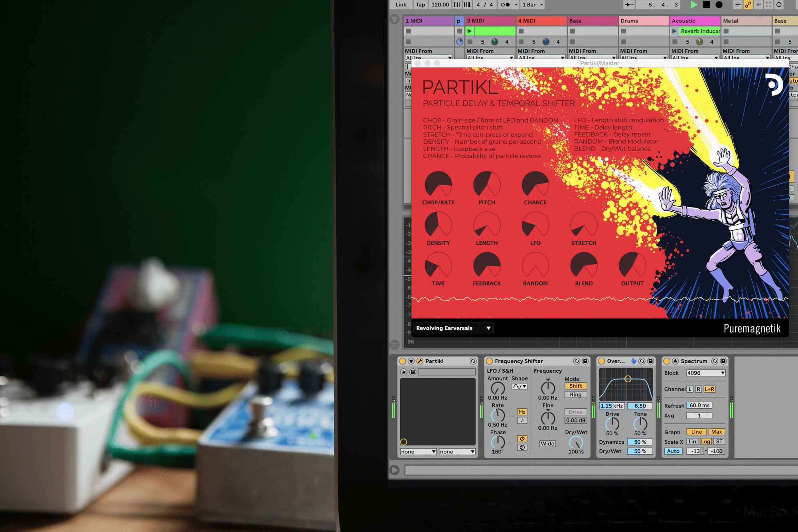
Task: Click Frequency Shifter save preset icon
Action: tap(585, 361)
